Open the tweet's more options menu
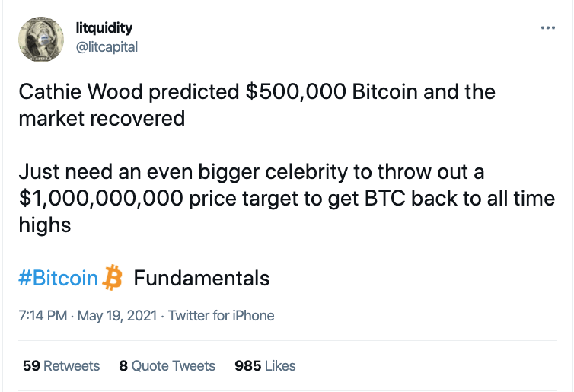574x392 pixels. tap(547, 28)
